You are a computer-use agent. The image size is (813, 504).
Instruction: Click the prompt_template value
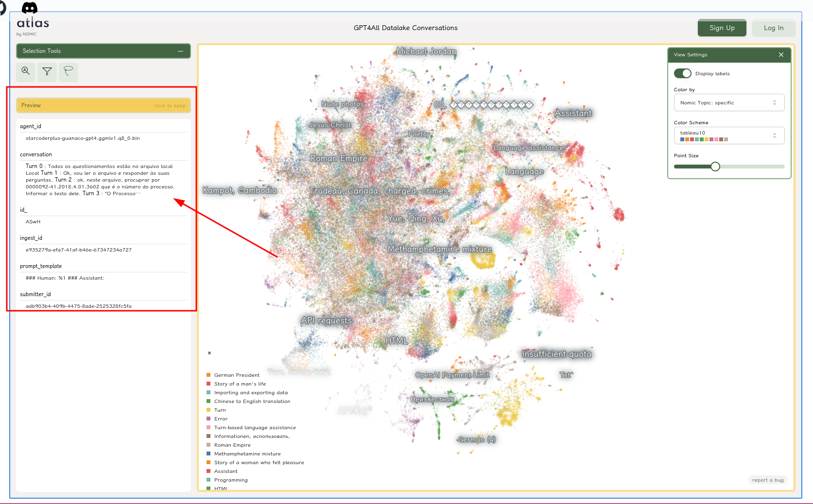[x=65, y=278]
